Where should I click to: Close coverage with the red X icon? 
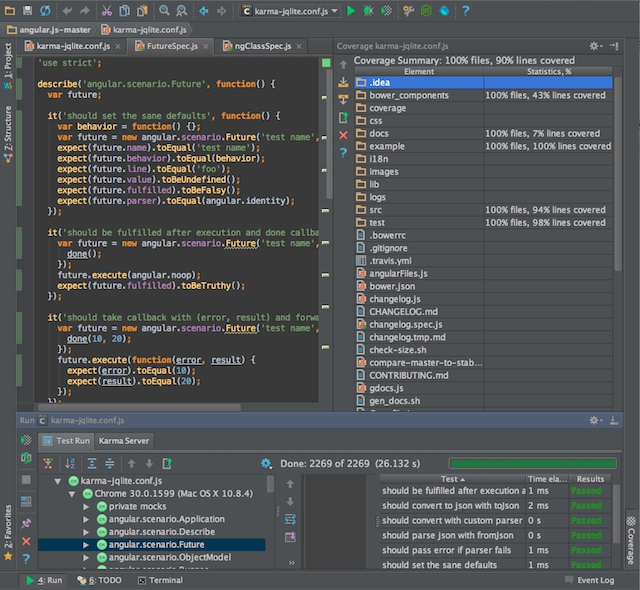click(344, 134)
